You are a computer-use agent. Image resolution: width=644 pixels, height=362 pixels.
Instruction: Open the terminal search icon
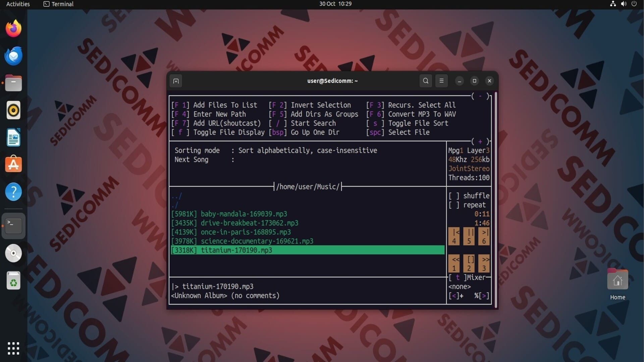[426, 81]
